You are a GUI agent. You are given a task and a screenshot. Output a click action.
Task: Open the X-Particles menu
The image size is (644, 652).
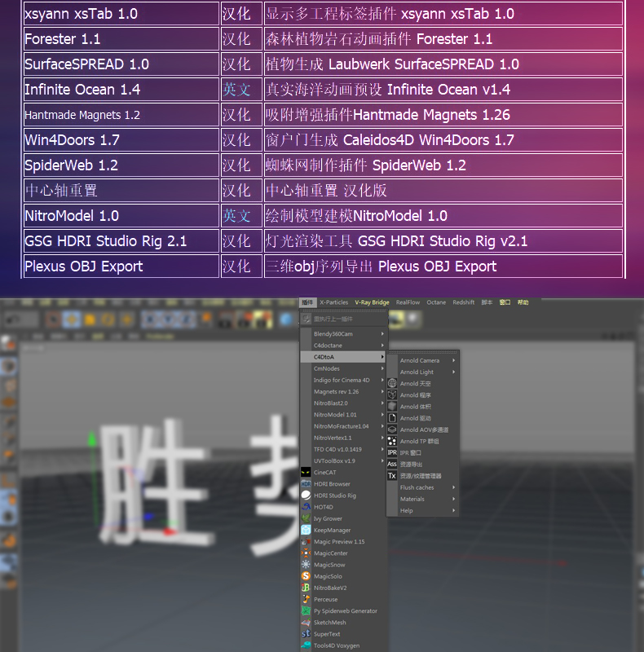point(334,302)
